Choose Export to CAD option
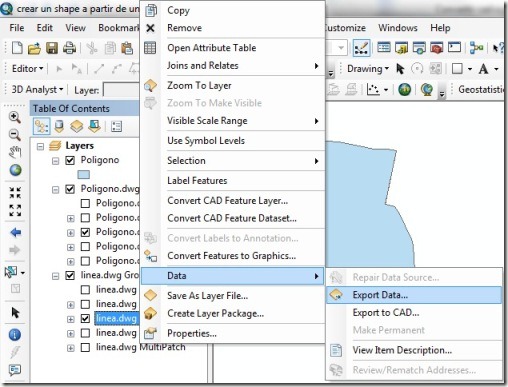This screenshot has height=387, width=508. click(x=413, y=313)
